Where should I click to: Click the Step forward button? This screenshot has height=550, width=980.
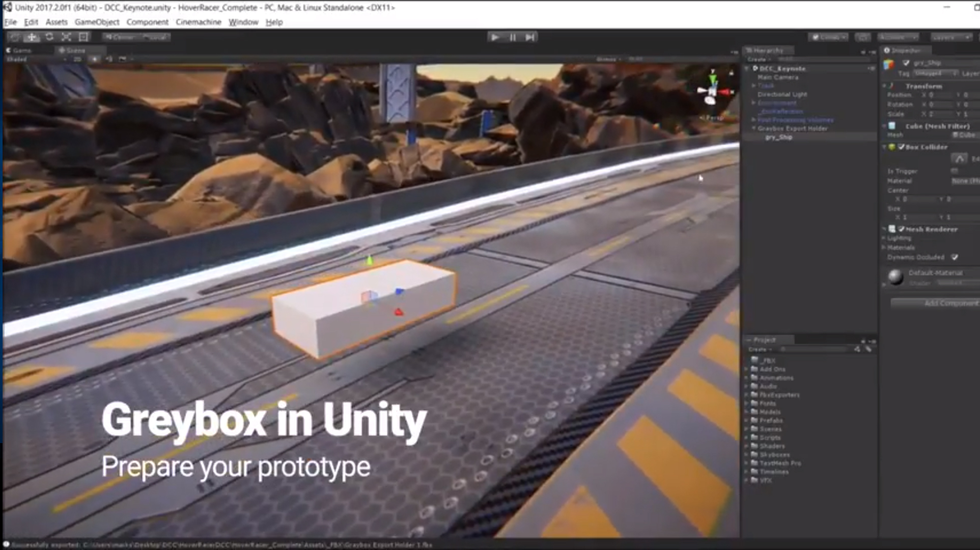click(530, 37)
